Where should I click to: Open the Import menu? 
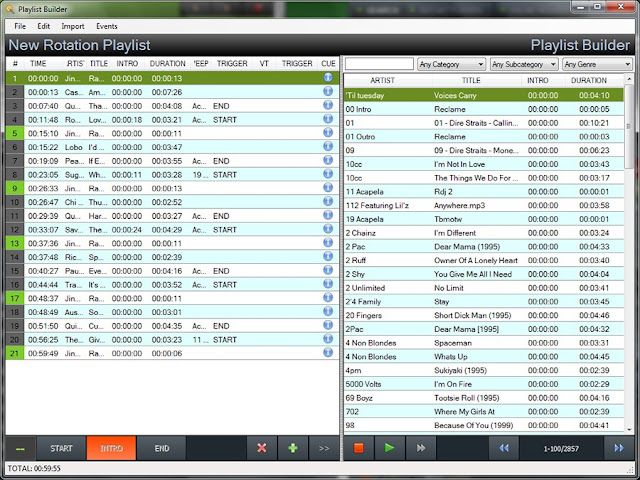[x=73, y=25]
